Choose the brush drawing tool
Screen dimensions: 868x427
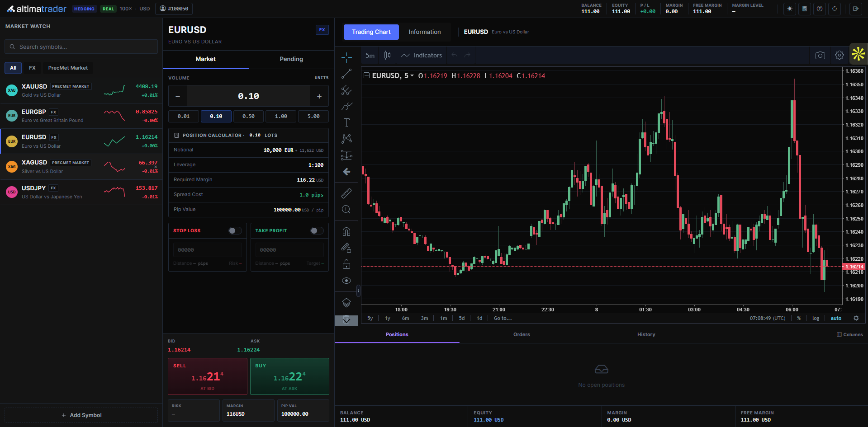pyautogui.click(x=346, y=107)
